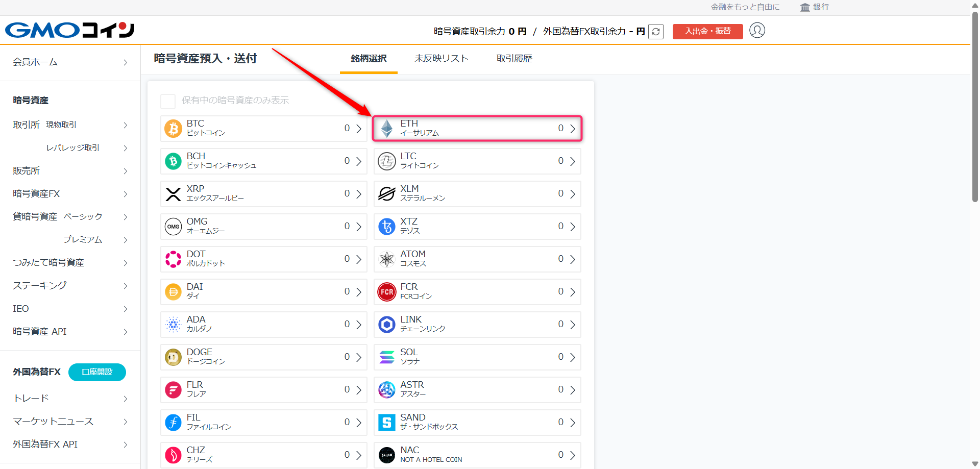Click the red 入出金・振替 button

[x=707, y=31]
